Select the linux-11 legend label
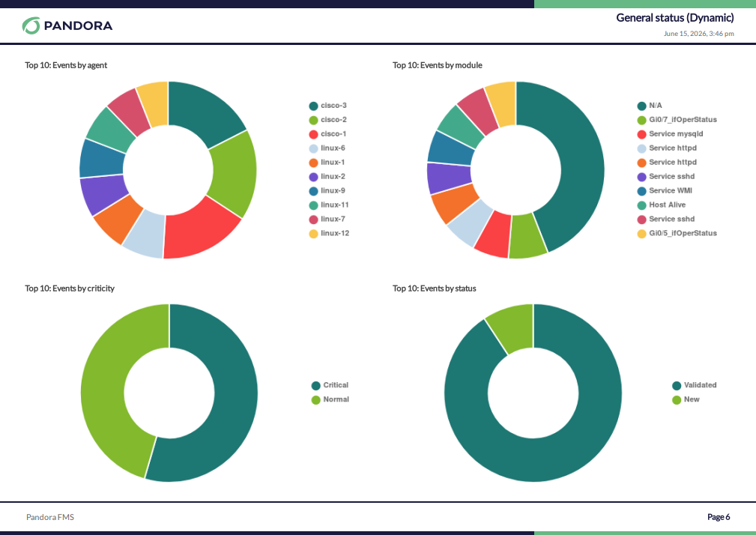This screenshot has width=756, height=535. click(335, 205)
